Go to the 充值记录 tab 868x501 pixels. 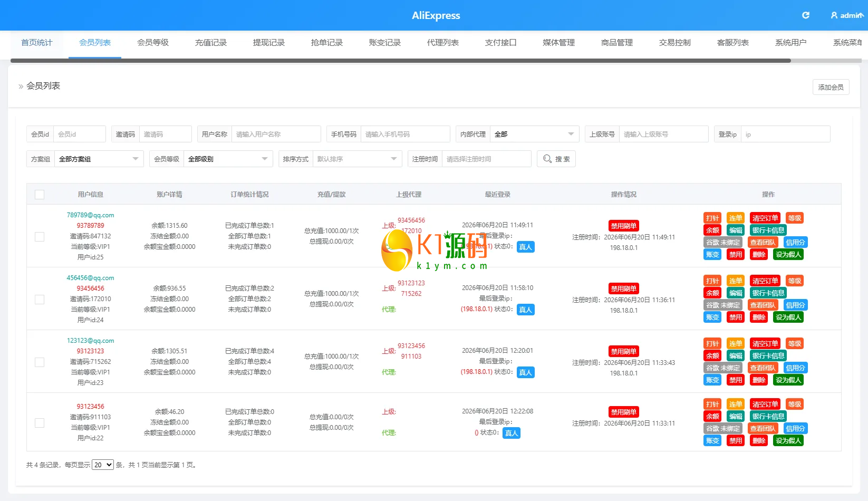[x=211, y=43]
